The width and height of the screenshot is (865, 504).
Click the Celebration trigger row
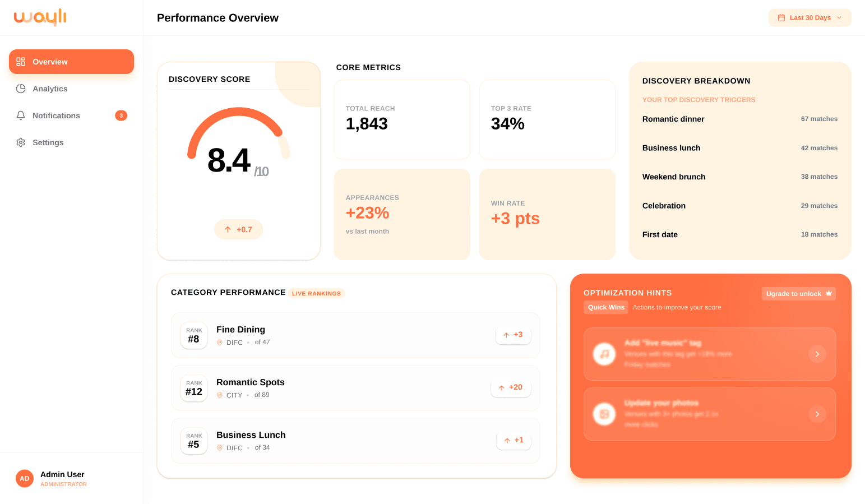coord(740,206)
